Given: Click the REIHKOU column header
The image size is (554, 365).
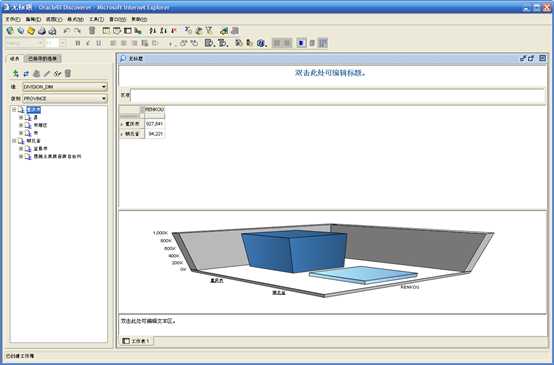Looking at the screenshot, I should (155, 110).
